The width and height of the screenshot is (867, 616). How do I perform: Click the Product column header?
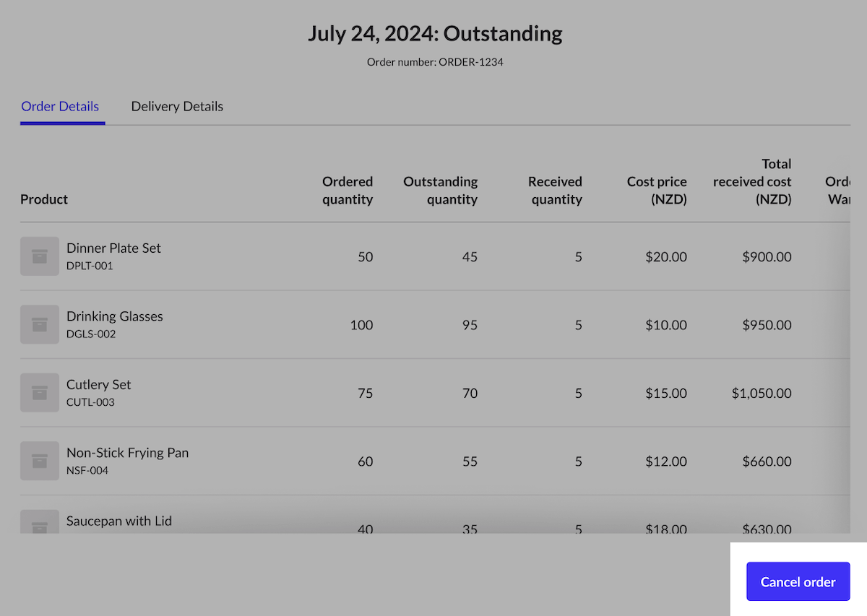44,199
